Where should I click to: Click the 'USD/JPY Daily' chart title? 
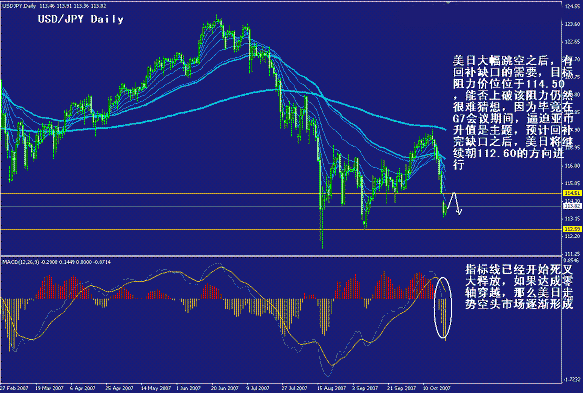click(80, 19)
